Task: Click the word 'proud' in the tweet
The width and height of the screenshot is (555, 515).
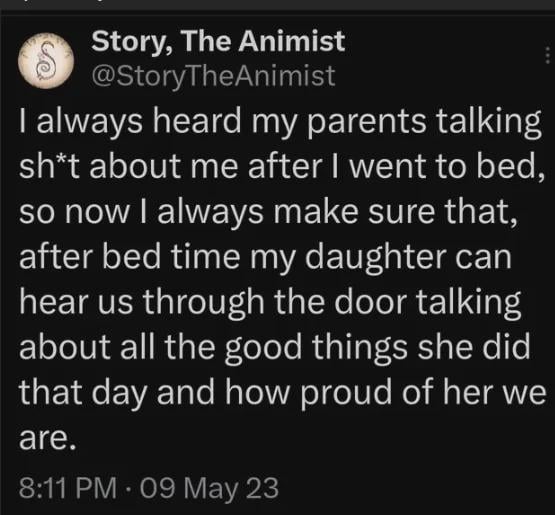Action: (346, 393)
